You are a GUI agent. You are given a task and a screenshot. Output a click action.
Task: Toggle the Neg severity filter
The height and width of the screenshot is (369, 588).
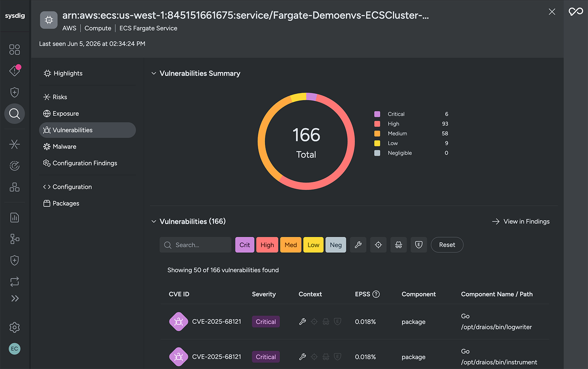tap(336, 245)
